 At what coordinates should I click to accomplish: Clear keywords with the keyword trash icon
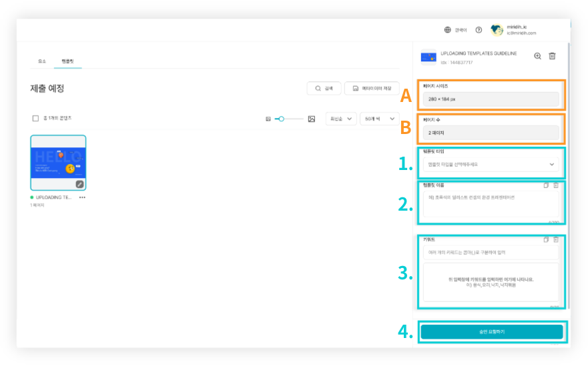pos(555,239)
